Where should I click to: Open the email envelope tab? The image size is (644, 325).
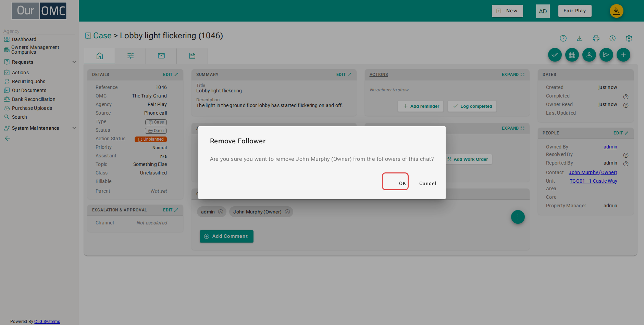tap(161, 56)
